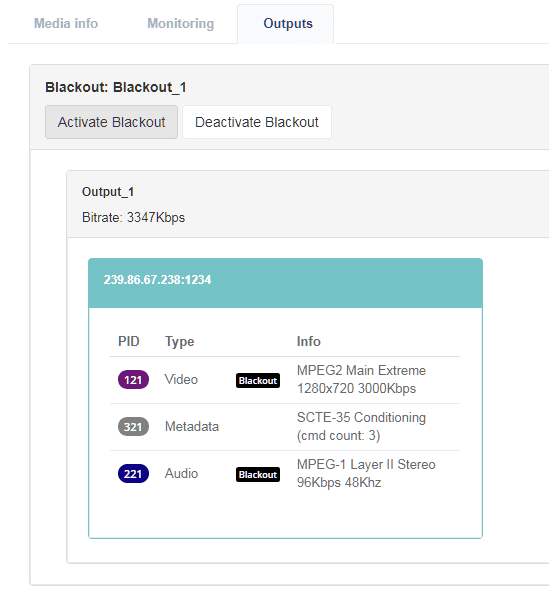Image resolution: width=549 pixels, height=594 pixels.
Task: Click the dark blue PID 221 badge
Action: click(x=133, y=474)
